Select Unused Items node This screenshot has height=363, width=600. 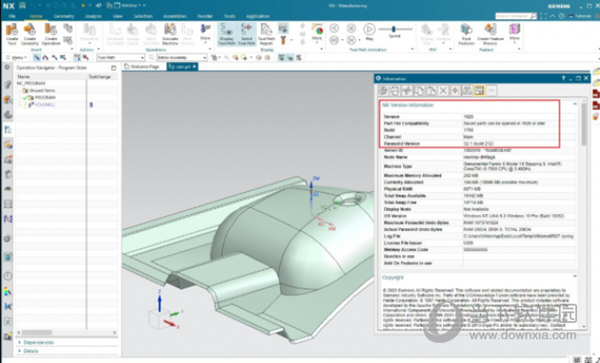[x=42, y=91]
